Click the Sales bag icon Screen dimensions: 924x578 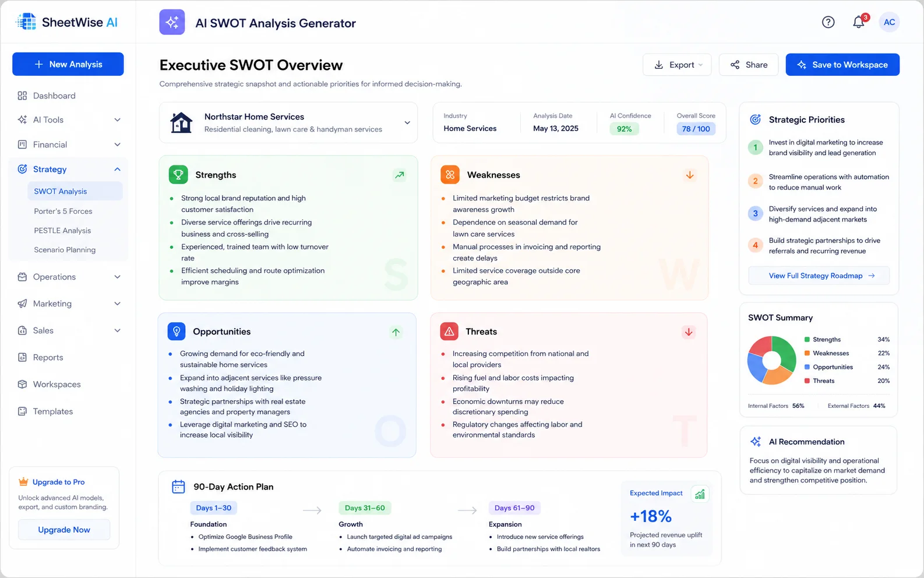(22, 330)
